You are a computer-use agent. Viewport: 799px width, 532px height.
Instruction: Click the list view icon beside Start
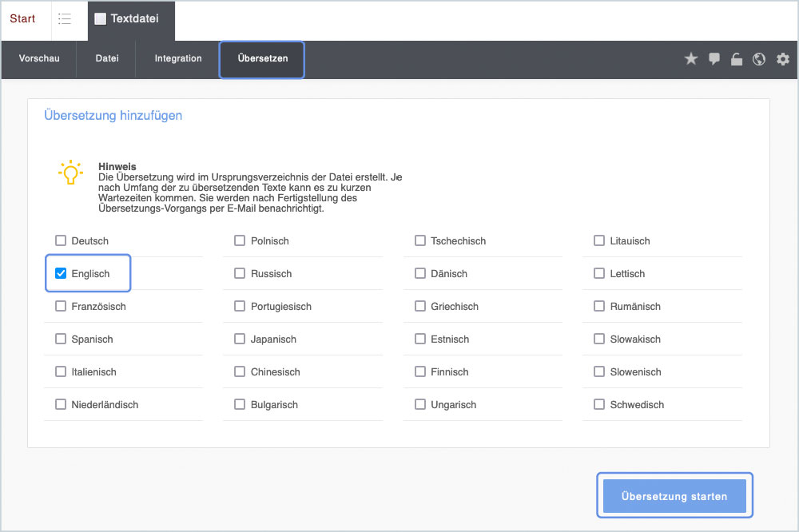click(65, 19)
